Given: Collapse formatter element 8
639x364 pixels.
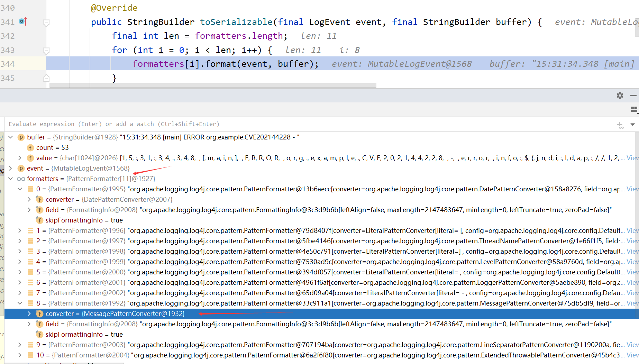Looking at the screenshot, I should point(20,303).
